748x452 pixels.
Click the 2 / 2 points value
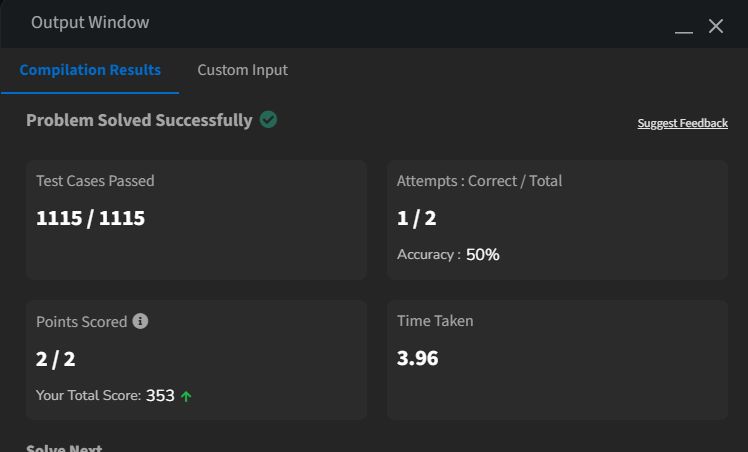[55, 359]
